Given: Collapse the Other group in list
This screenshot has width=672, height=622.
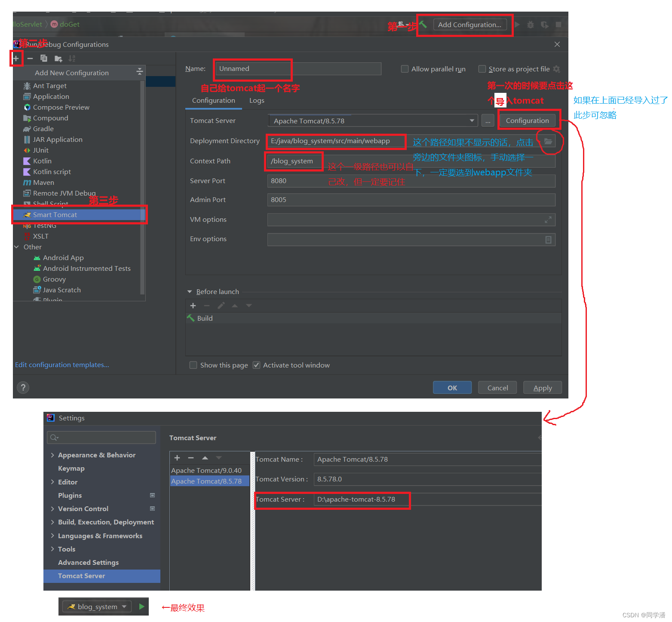Looking at the screenshot, I should click(x=17, y=247).
